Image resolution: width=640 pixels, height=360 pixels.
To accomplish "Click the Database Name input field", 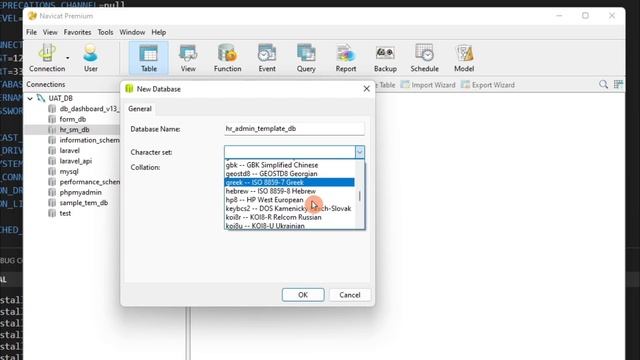I will (294, 129).
